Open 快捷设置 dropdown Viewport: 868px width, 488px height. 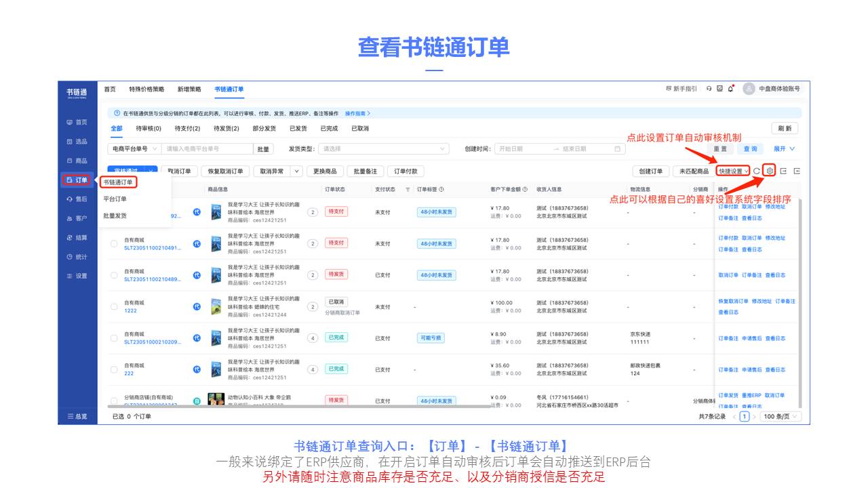pos(733,171)
